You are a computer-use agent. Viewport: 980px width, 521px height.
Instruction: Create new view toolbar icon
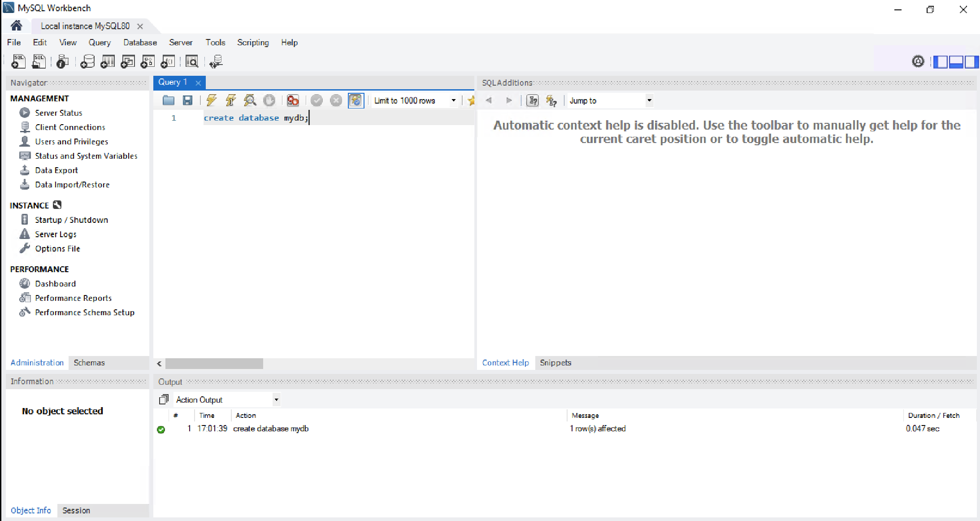point(128,61)
